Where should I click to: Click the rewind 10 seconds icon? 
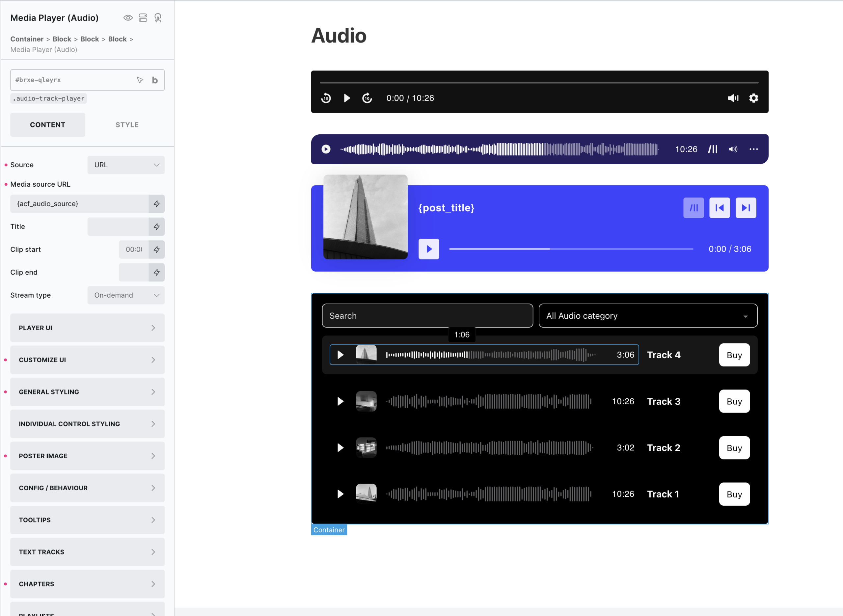click(326, 98)
